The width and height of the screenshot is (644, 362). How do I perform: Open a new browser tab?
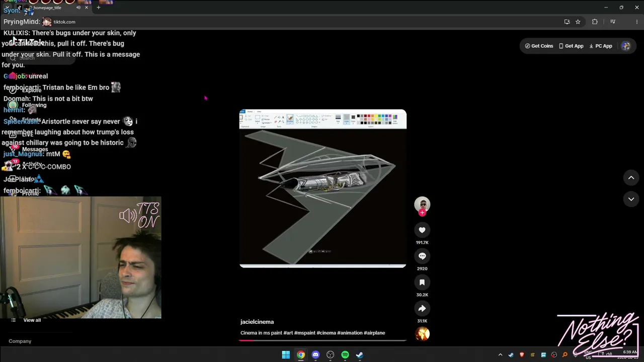[99, 8]
